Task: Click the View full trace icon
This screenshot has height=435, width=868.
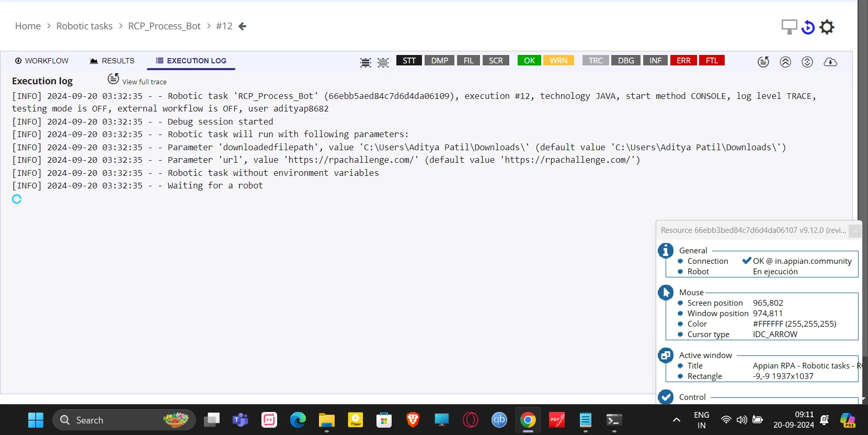Action: pos(113,79)
